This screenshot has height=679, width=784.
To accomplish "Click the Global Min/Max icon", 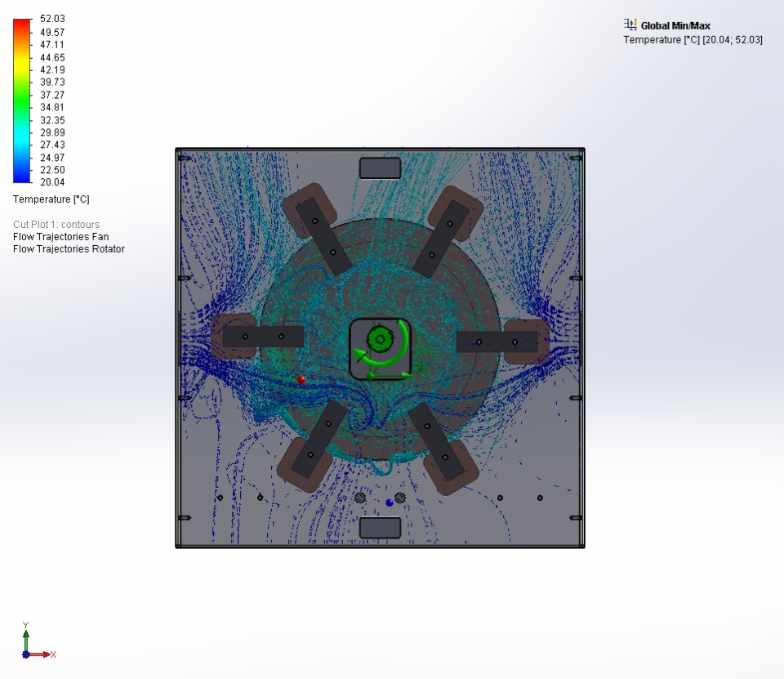I will 630,25.
